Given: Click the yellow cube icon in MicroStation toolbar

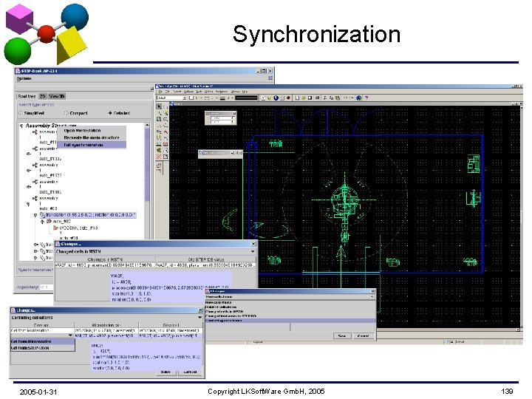Looking at the screenshot, I should coord(270,98).
